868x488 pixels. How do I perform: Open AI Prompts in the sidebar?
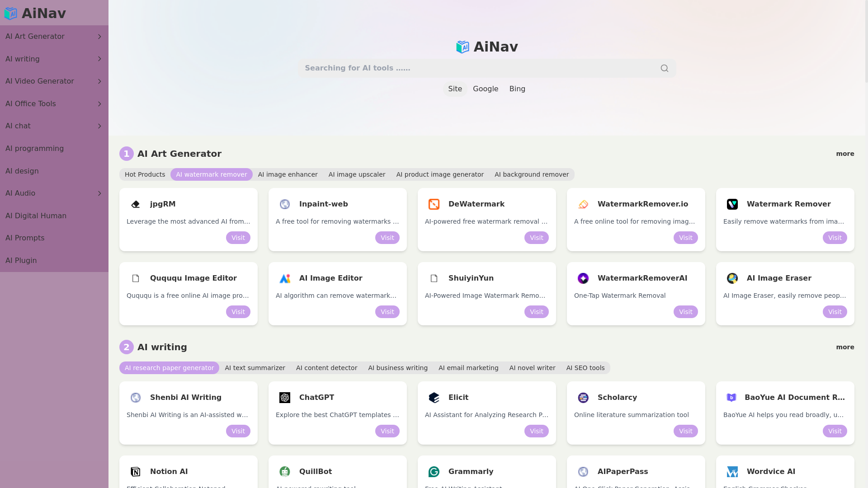[54, 238]
